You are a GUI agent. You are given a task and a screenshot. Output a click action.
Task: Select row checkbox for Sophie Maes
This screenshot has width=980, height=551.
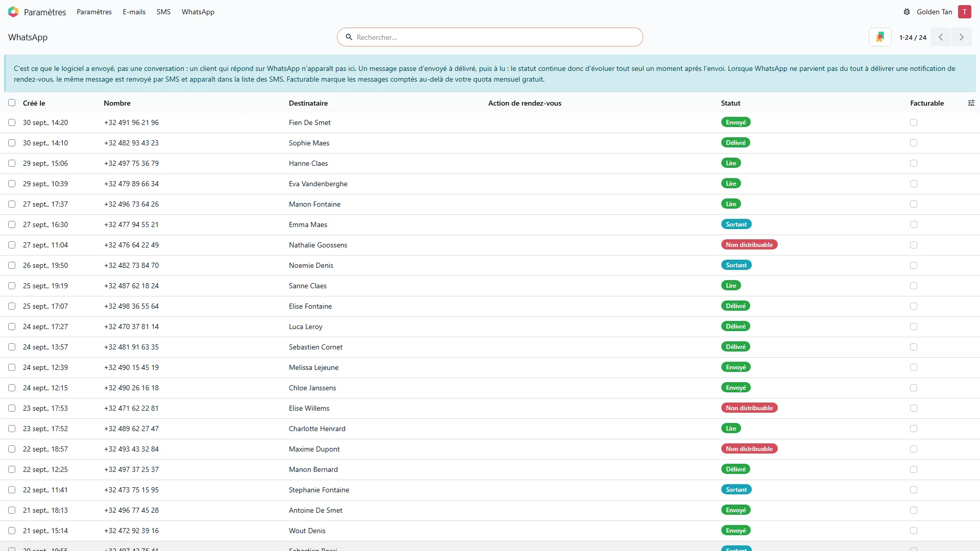click(x=12, y=143)
